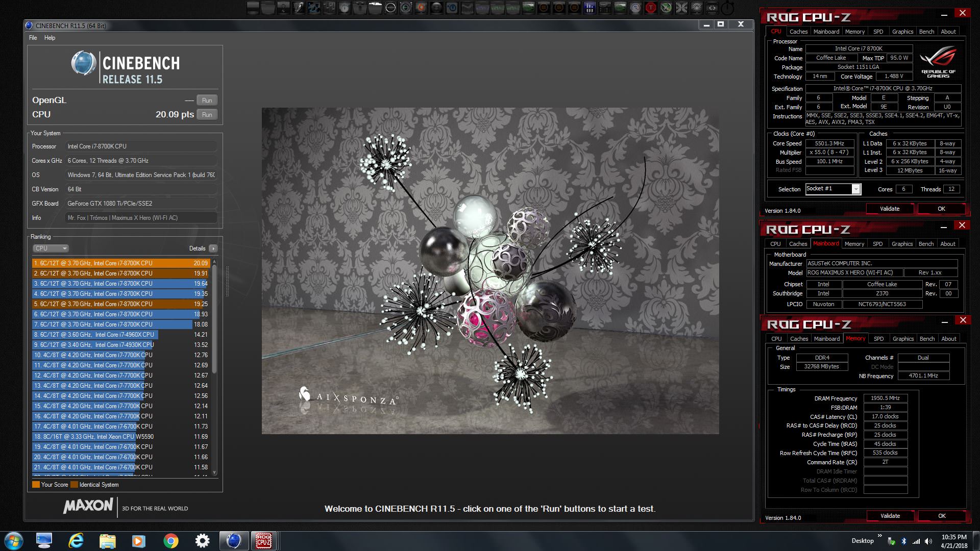Expand the Socket #1 selection dropdown
The width and height of the screenshot is (980, 551).
tap(856, 189)
